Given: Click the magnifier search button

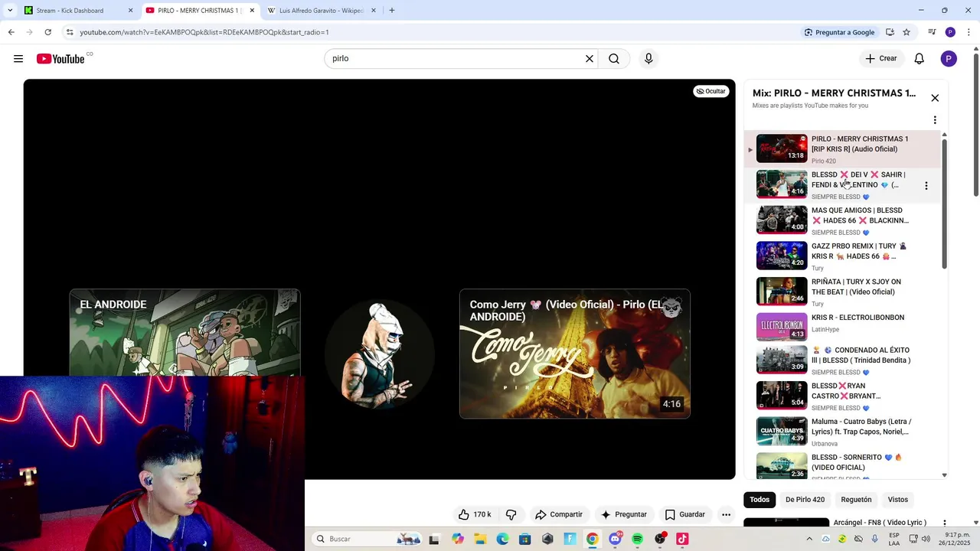Looking at the screenshot, I should point(614,59).
